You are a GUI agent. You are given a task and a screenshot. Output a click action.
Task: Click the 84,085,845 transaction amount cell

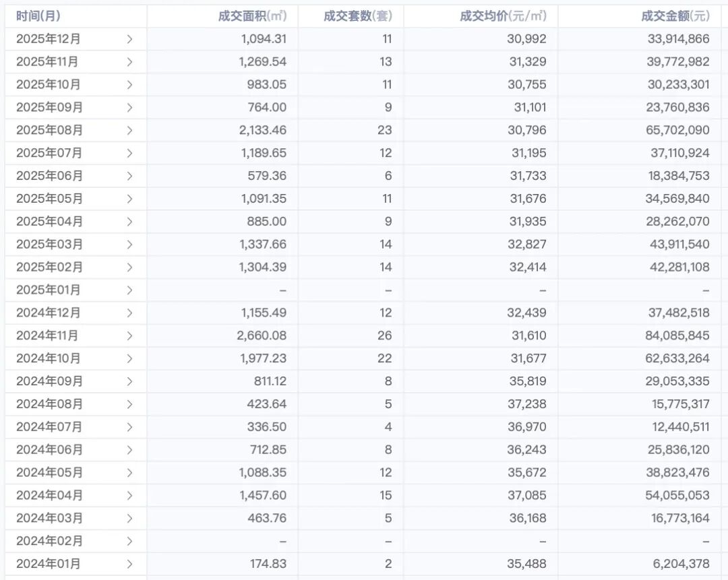[677, 335]
